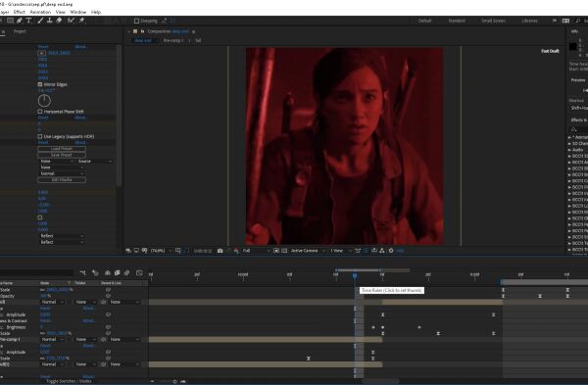Select Pre-comp 1 in the composition breadcrumb
The width and height of the screenshot is (588, 385).
tap(173, 40)
